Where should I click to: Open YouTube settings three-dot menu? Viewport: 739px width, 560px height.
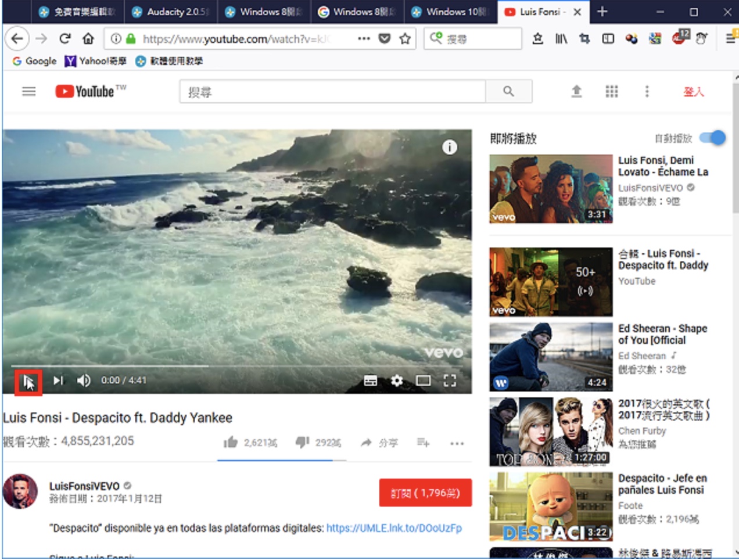[647, 91]
